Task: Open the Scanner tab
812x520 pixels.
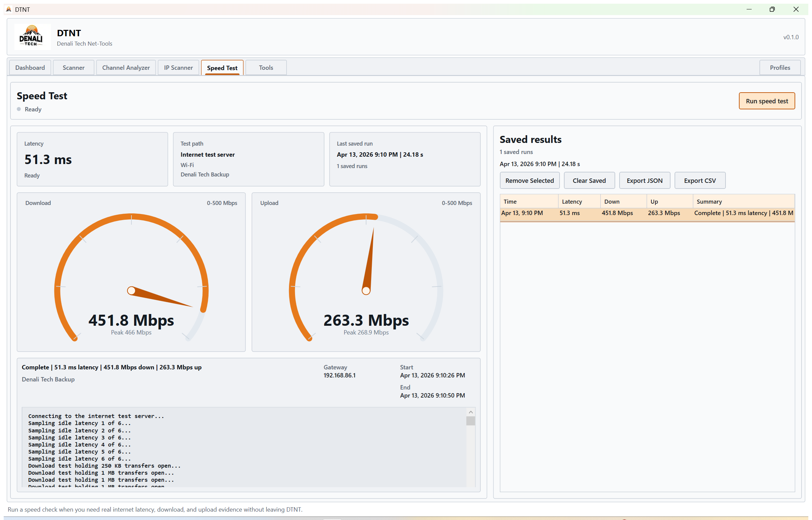Action: (73, 67)
